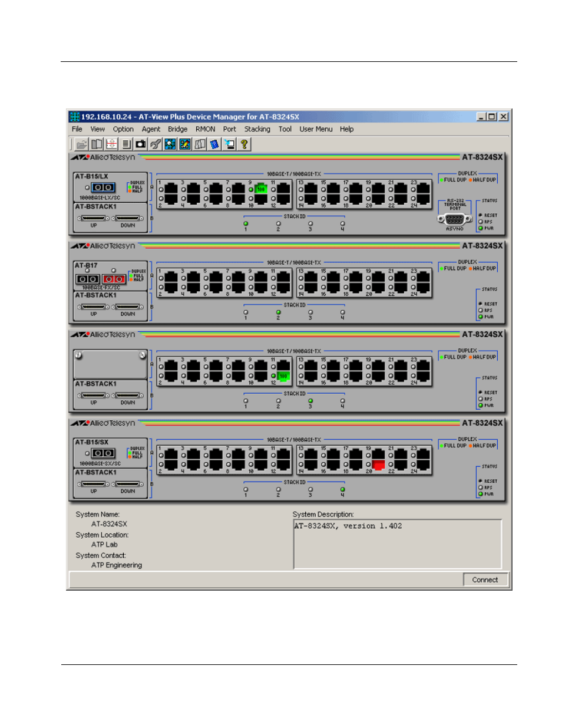Click the BSTACK1 UP connector on the top switch
The width and height of the screenshot is (562, 728).
(x=93, y=219)
